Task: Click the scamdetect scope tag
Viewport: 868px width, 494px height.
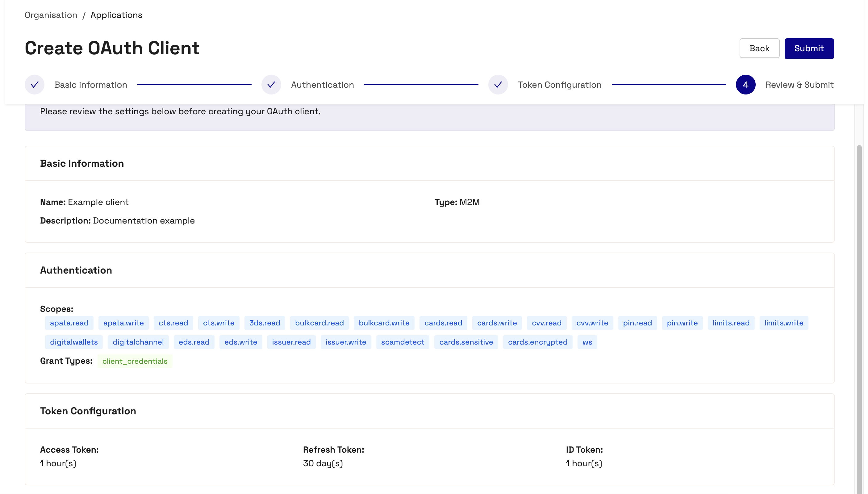Action: tap(402, 342)
